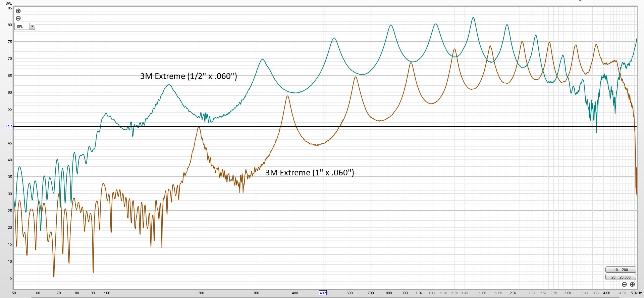Screen dimensions: 644x298
Task: Select the 3M Extreme (1" x .060") label
Action: click(x=310, y=173)
